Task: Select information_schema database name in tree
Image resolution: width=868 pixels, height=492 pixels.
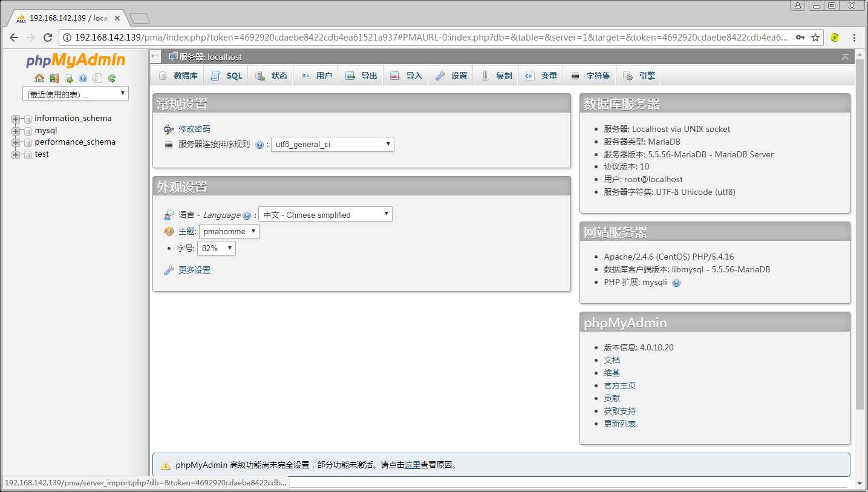Action: pos(73,119)
